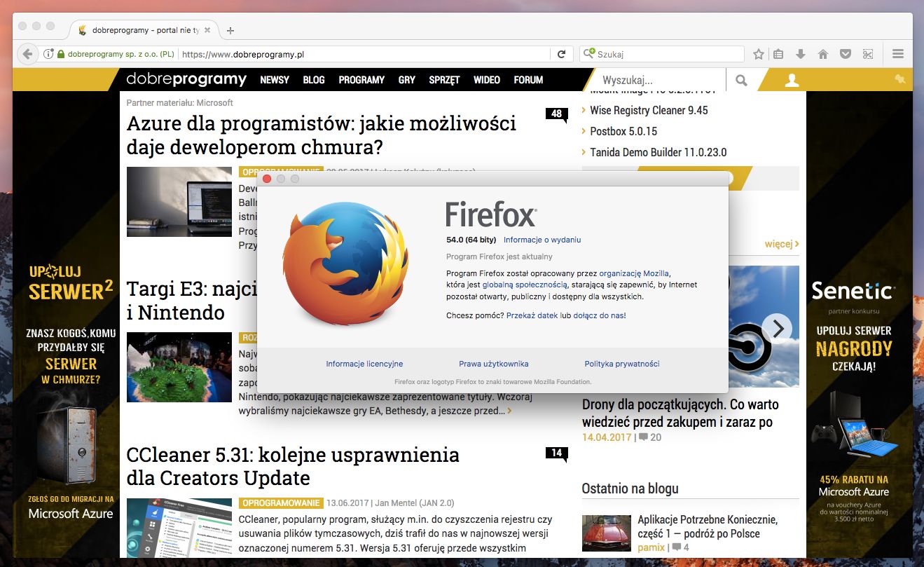
Task: Click the dobreprogramy logo
Action: pyautogui.click(x=186, y=79)
